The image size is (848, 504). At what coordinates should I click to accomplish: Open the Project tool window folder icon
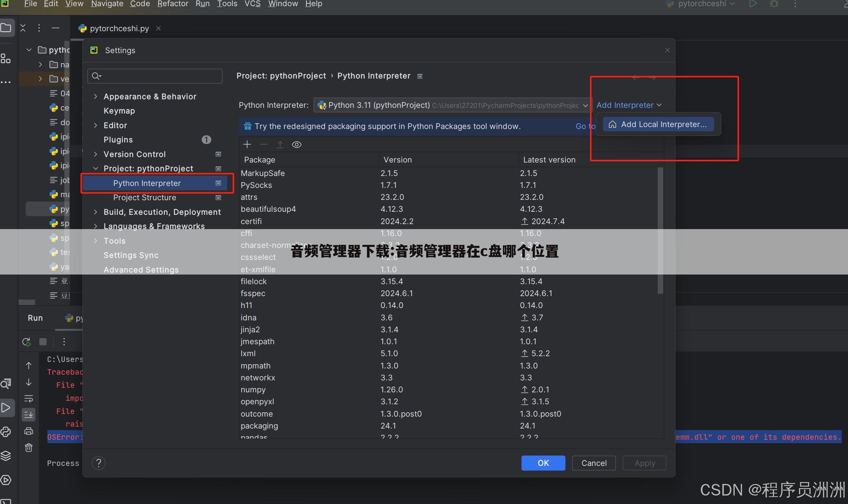6,28
